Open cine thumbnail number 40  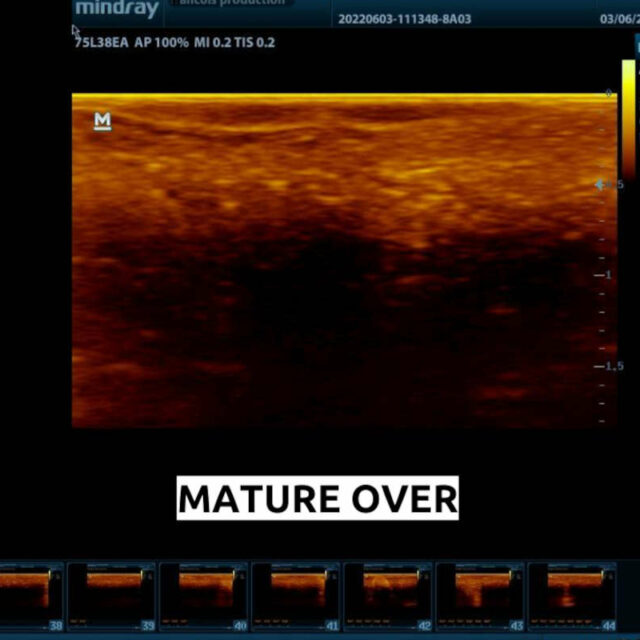(x=204, y=597)
